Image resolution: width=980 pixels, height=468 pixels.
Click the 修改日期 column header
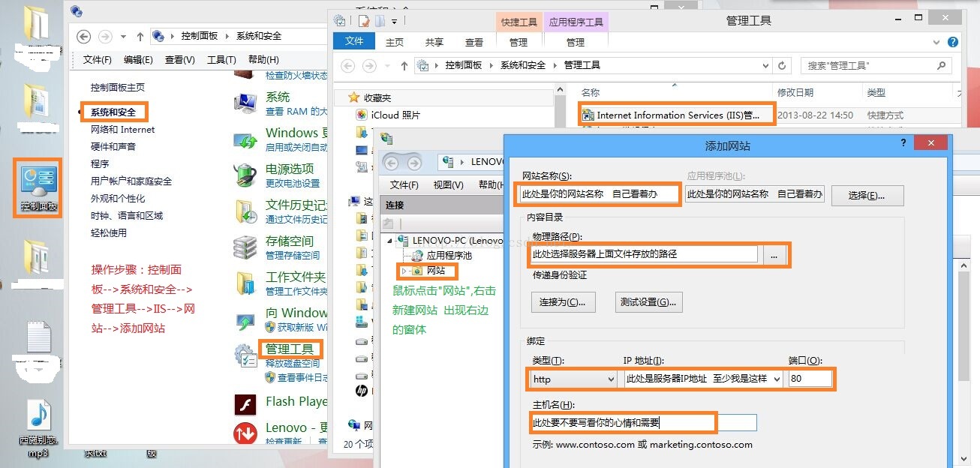pyautogui.click(x=795, y=93)
